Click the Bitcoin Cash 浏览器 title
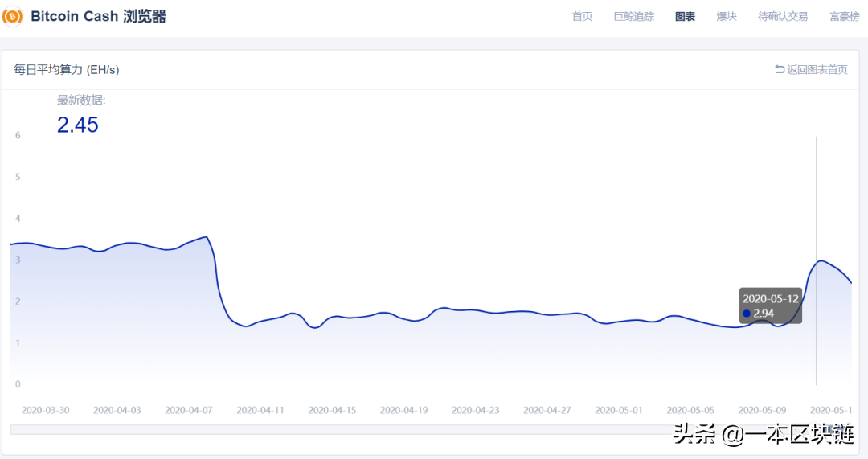This screenshot has width=868, height=459. coord(98,17)
